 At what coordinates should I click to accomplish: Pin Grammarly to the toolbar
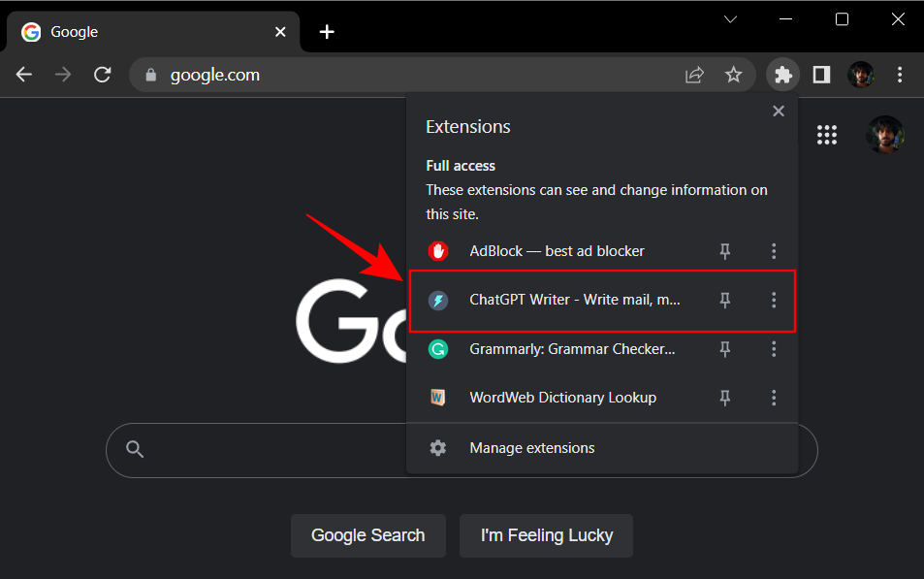point(724,348)
